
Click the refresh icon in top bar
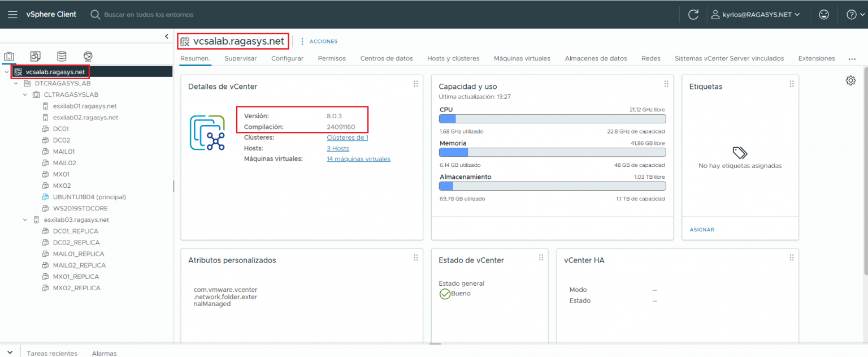click(693, 15)
